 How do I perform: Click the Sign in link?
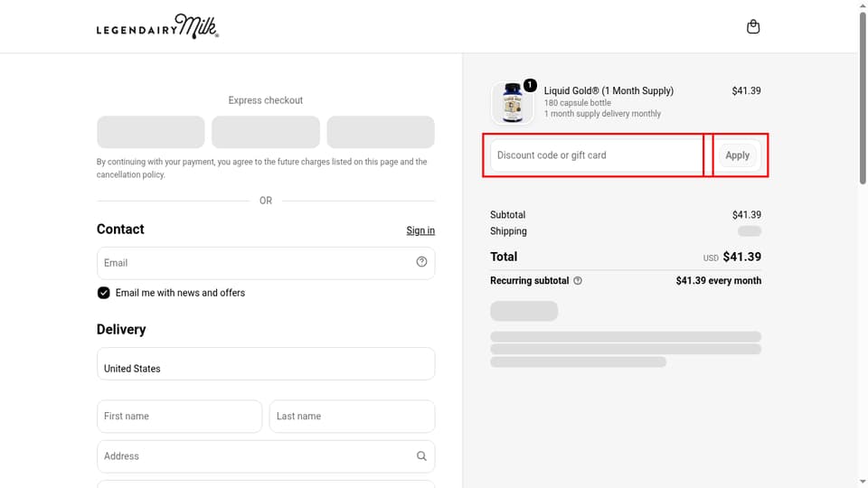[420, 230]
